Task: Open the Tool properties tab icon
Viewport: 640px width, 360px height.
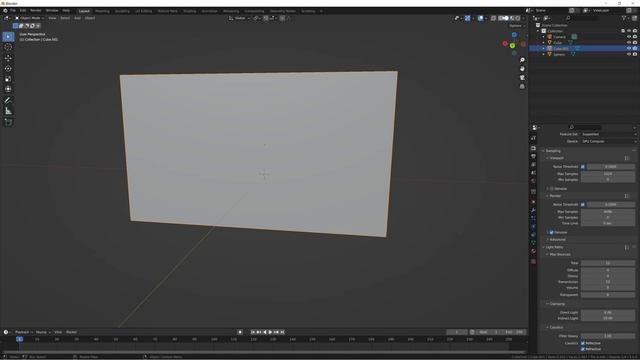Action: click(x=533, y=138)
